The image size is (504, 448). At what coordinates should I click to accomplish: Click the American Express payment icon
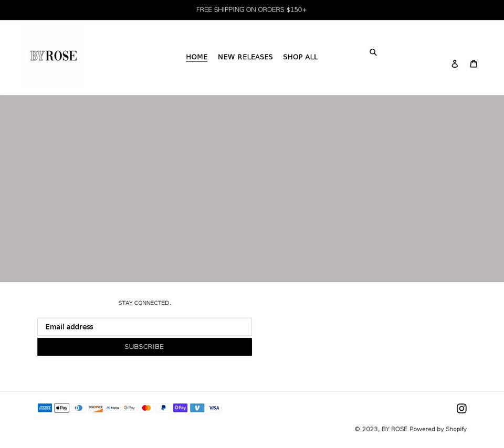click(x=45, y=408)
